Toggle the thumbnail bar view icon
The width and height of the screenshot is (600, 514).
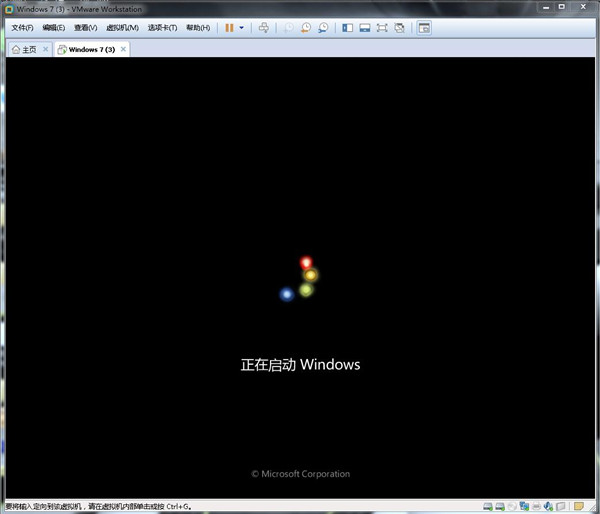click(x=365, y=28)
